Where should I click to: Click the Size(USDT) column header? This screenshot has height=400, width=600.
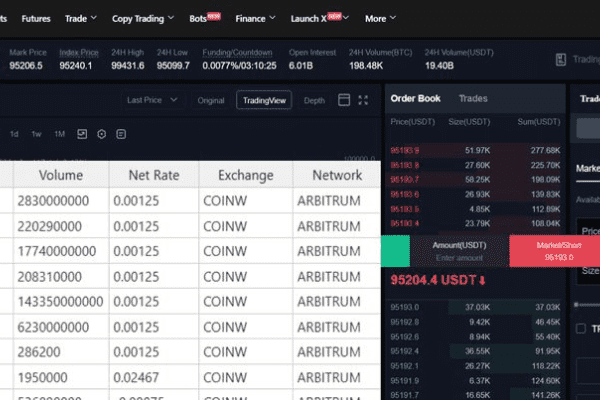click(469, 122)
